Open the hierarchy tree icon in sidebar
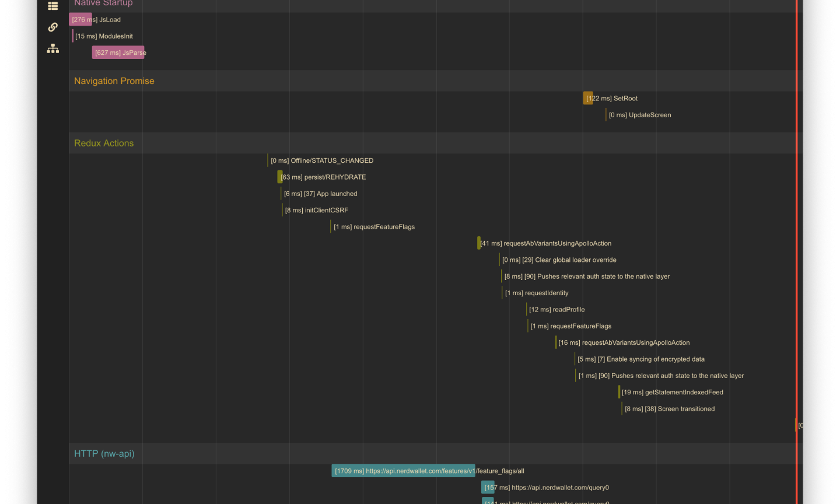 [x=52, y=49]
